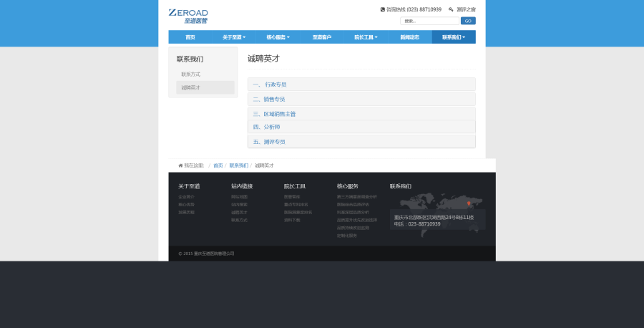Screen dimensions: 644x328
Task: Expand the 一、行政专员 job panel
Action: [361, 85]
